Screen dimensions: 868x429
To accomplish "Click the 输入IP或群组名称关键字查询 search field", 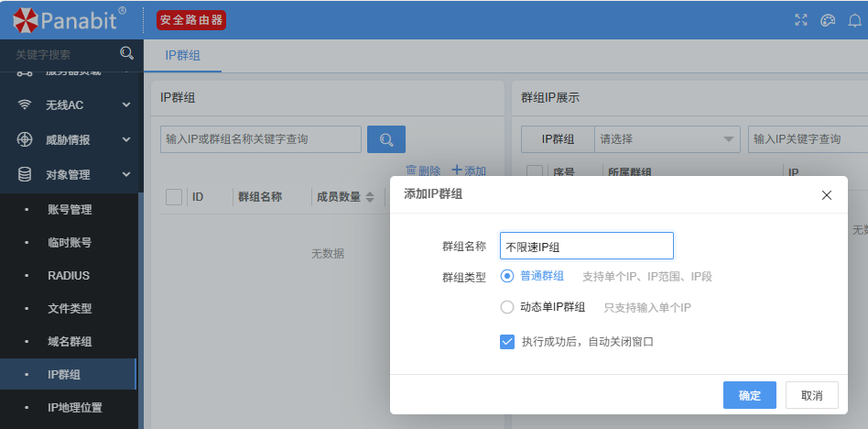I will [260, 139].
